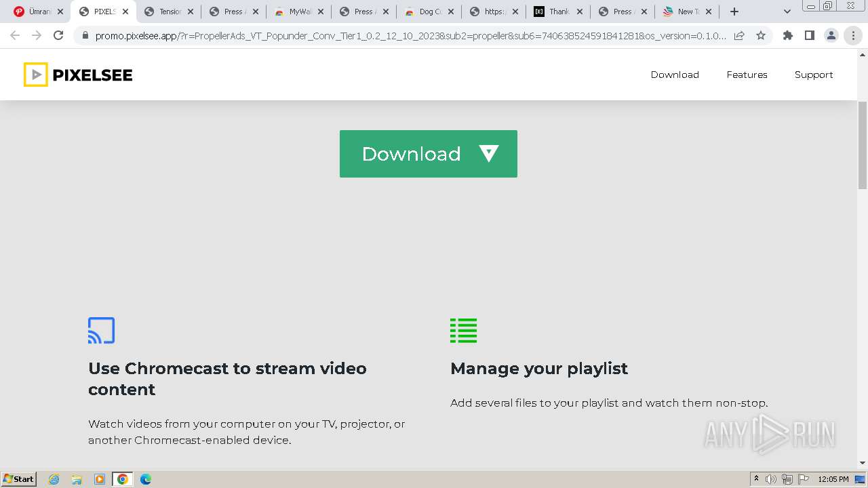Open the Download nav link

pyautogui.click(x=675, y=75)
